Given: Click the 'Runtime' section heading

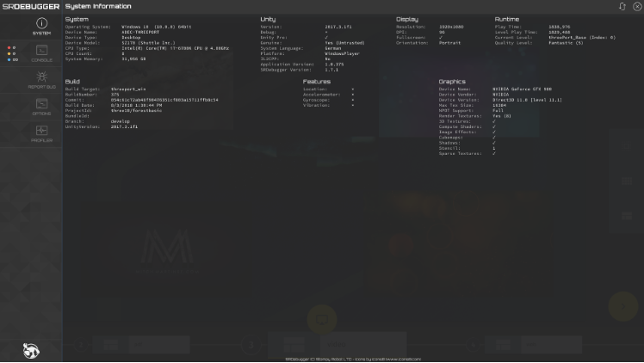Looking at the screenshot, I should click(x=507, y=19).
